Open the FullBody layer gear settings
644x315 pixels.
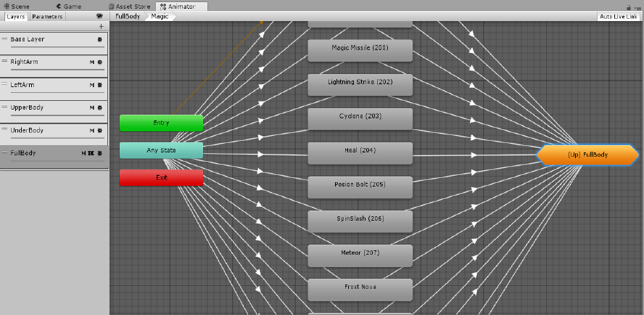tap(100, 153)
